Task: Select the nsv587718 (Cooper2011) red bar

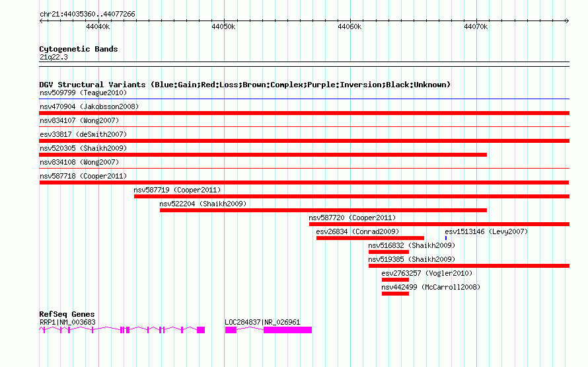Action: 304,183
